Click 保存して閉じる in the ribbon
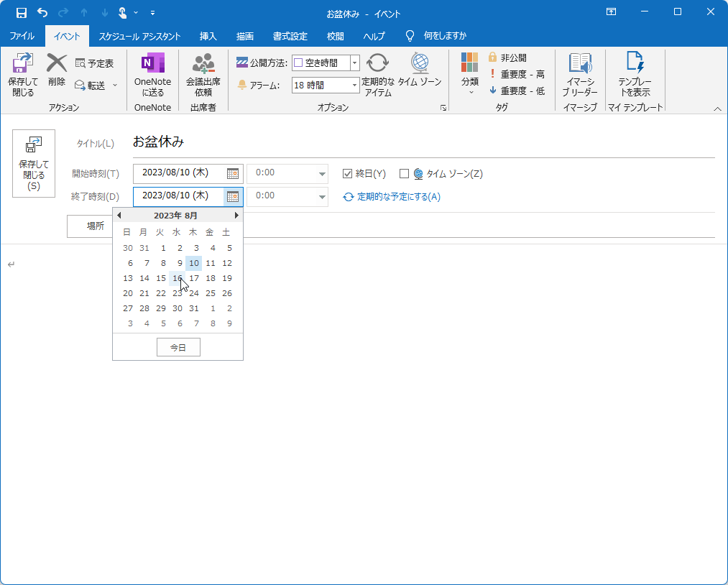Image resolution: width=728 pixels, height=585 pixels. pos(23,74)
